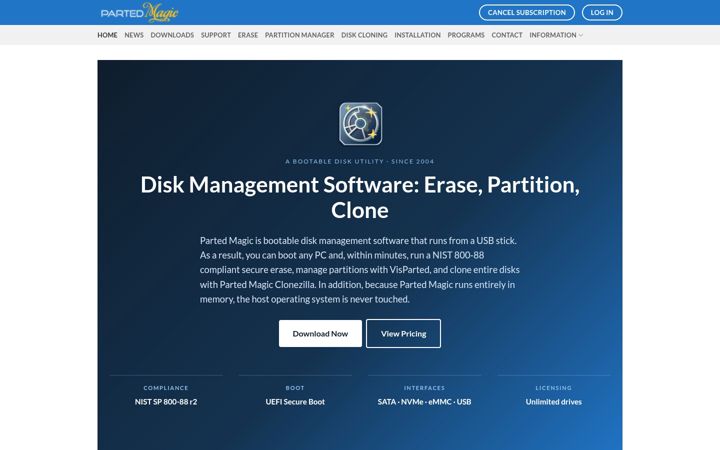Select the Erase menu item

(248, 35)
